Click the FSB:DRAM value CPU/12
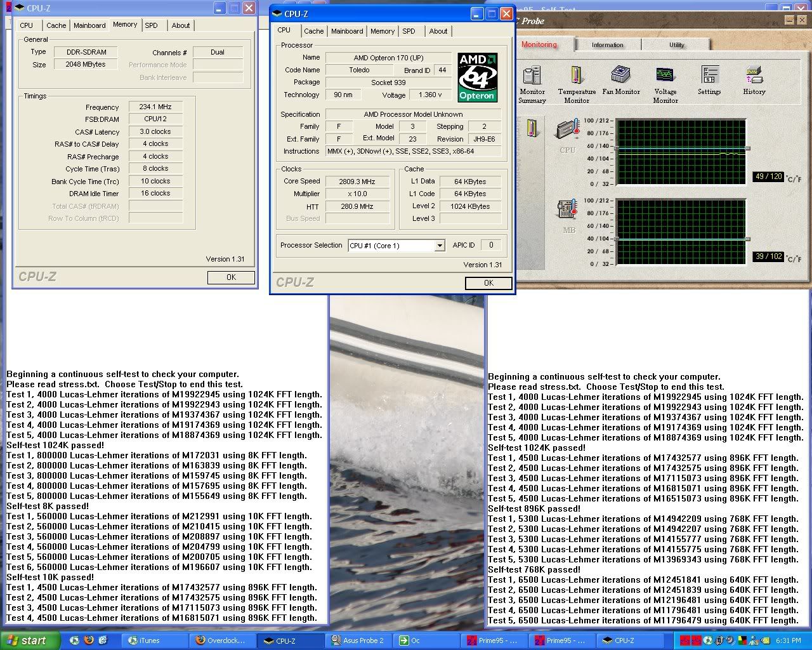Screen dimensions: 812x650 point(156,119)
